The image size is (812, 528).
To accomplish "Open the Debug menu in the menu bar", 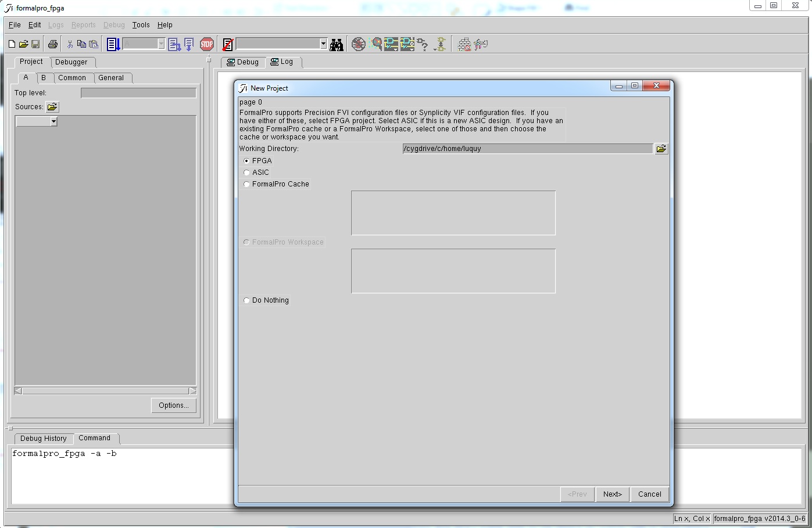I will coord(114,25).
